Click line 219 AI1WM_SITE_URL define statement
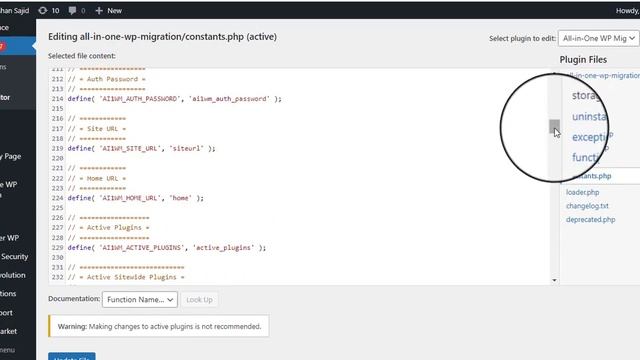The height and width of the screenshot is (360, 640). 142,148
